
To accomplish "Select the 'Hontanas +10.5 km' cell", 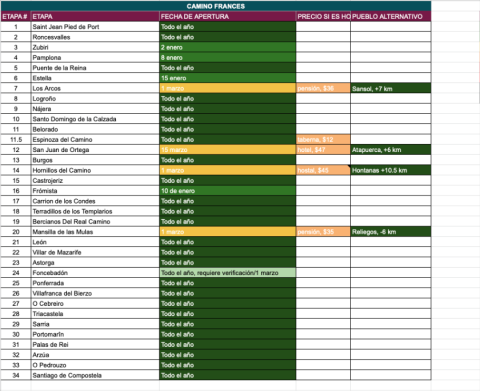I will click(391, 170).
